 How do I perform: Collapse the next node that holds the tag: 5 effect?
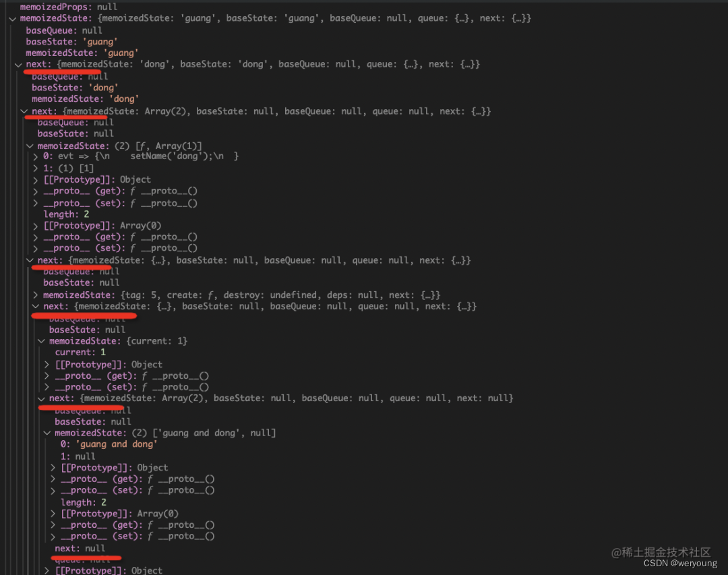pos(30,261)
